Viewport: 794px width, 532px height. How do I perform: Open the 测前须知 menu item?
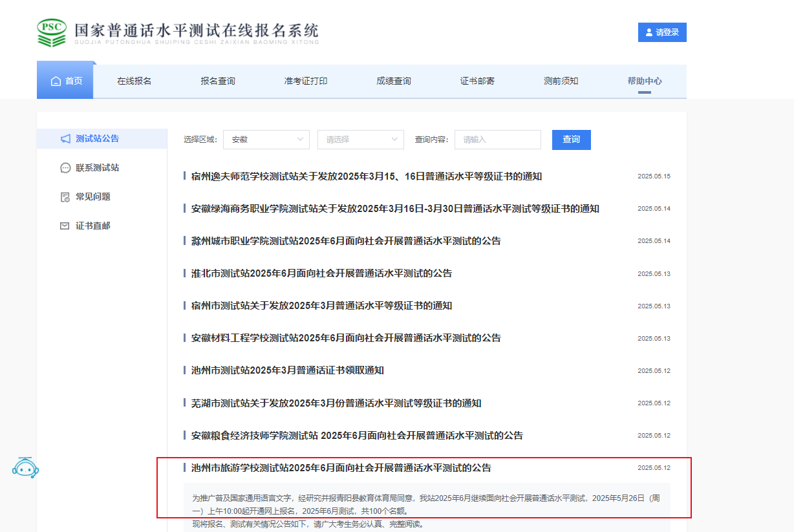[x=561, y=81]
